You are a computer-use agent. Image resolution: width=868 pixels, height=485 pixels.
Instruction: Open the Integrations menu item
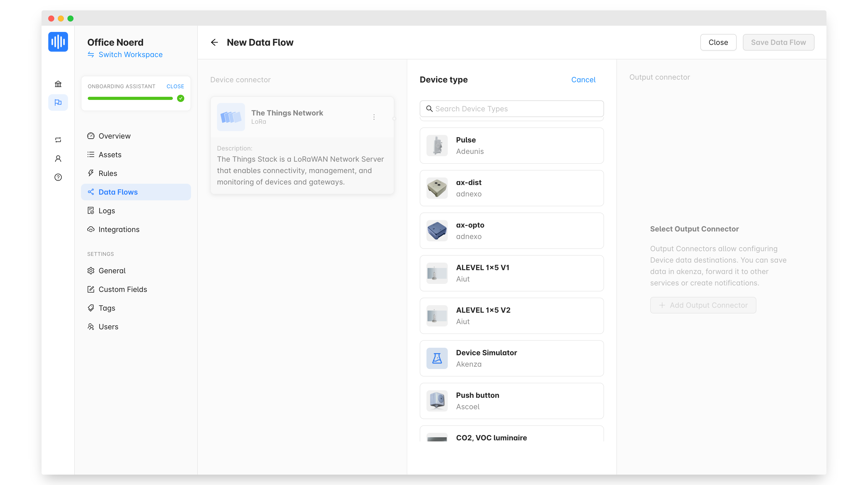[136, 229]
